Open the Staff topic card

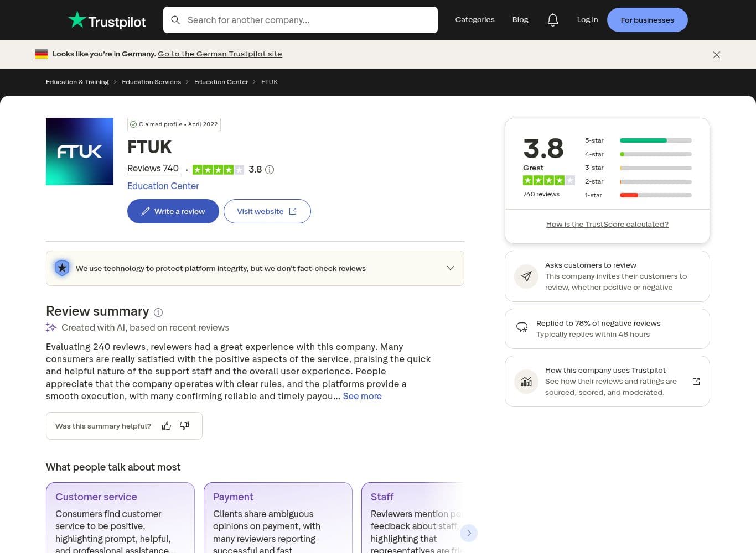[413, 518]
